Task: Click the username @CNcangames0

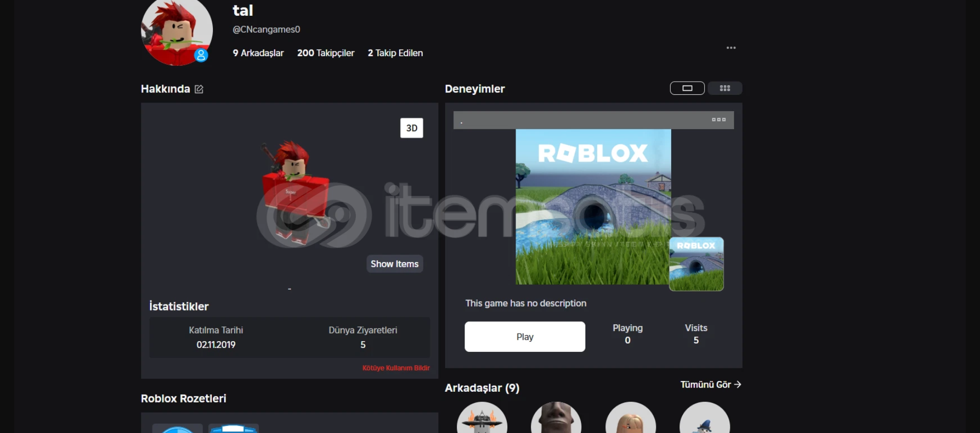Action: 266,30
